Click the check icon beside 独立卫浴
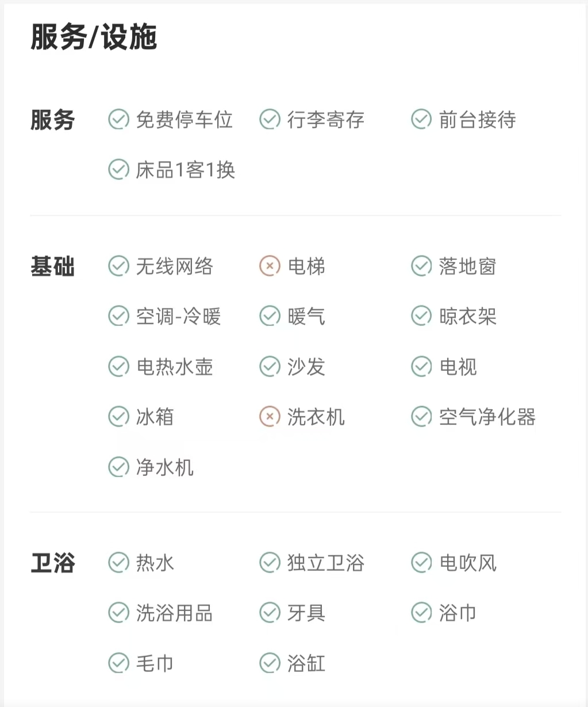588x707 pixels. coord(270,563)
